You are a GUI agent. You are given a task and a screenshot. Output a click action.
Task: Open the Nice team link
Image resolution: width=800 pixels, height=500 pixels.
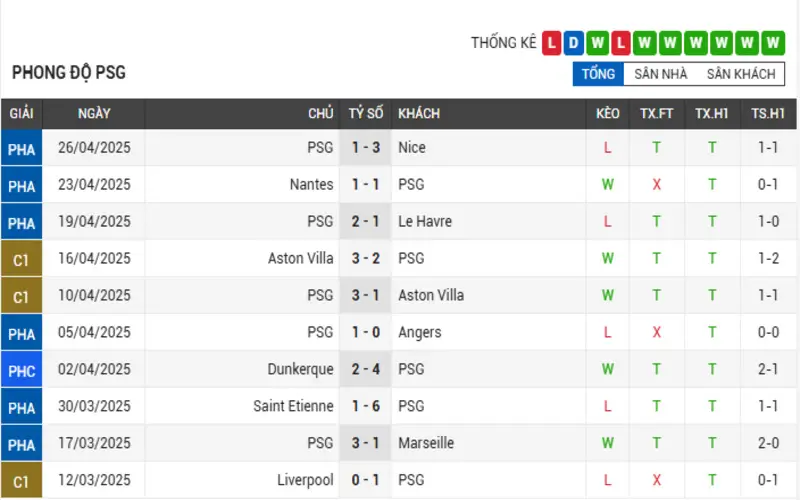click(412, 147)
